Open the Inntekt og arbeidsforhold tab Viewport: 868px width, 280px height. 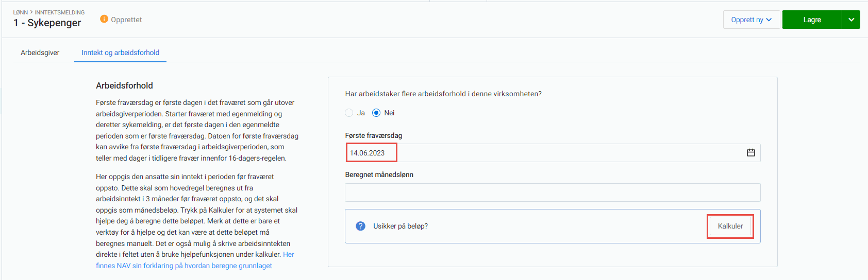click(x=120, y=52)
